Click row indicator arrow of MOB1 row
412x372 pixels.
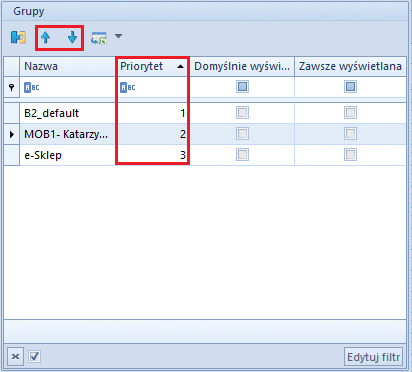(12, 134)
